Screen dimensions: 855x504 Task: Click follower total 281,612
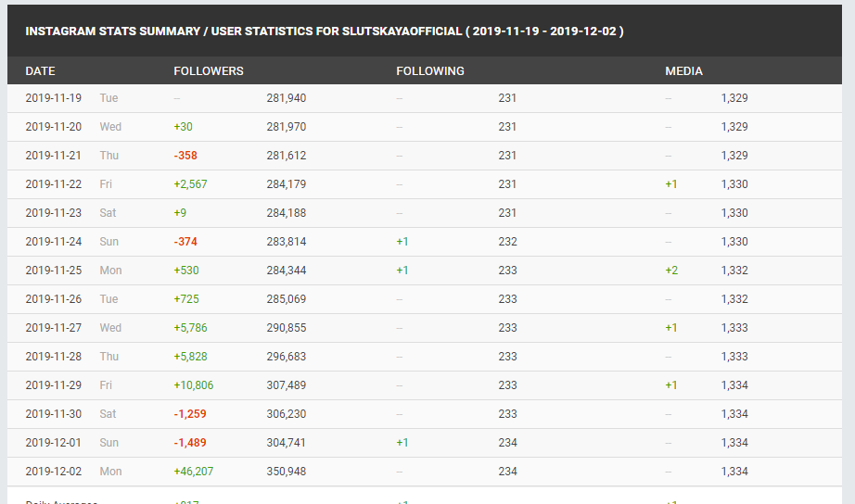[287, 156]
